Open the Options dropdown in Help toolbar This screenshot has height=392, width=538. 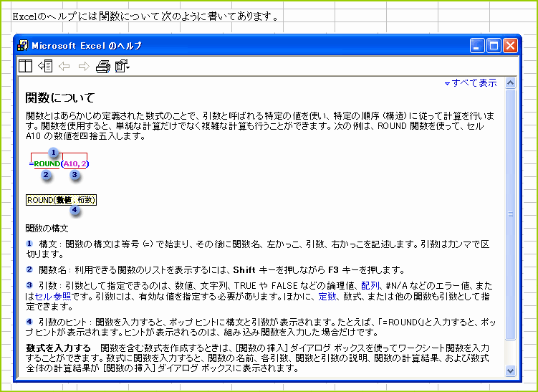123,66
